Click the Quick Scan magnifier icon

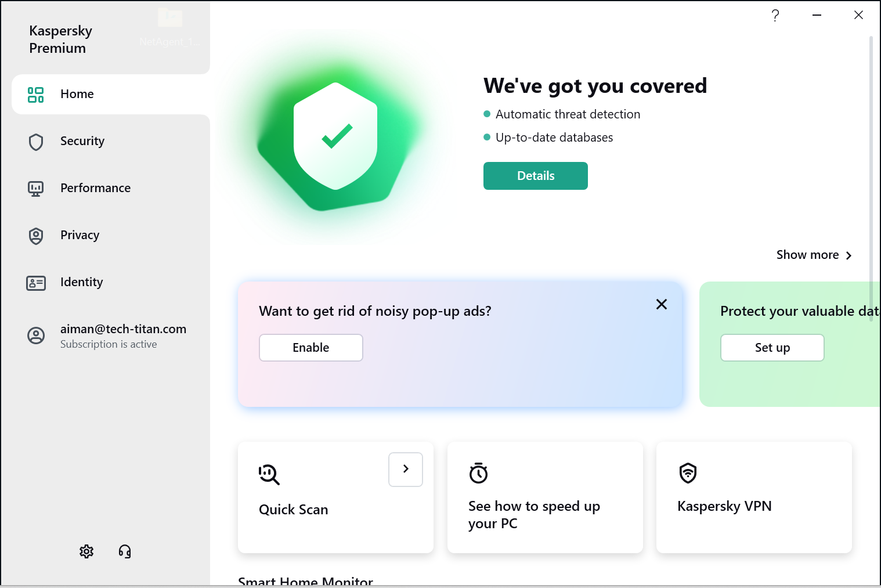(269, 474)
